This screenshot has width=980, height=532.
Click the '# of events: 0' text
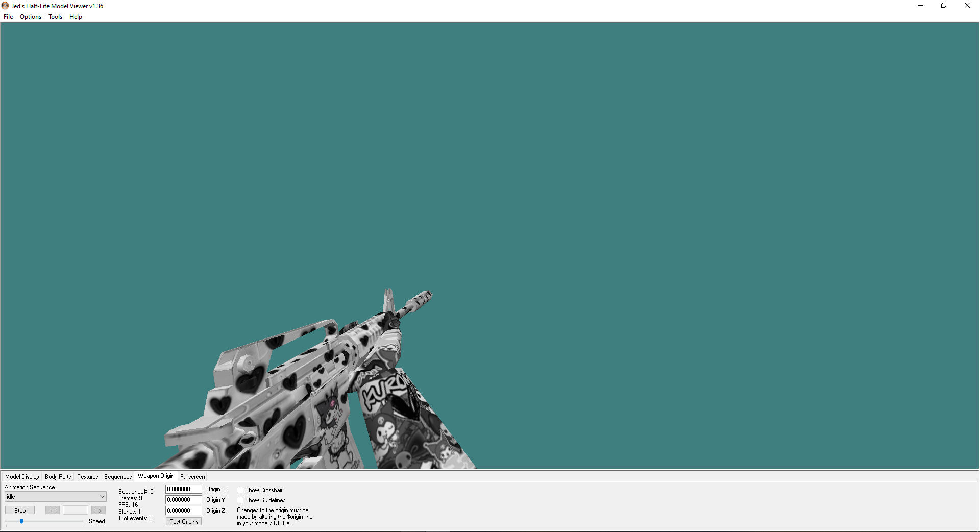click(135, 518)
